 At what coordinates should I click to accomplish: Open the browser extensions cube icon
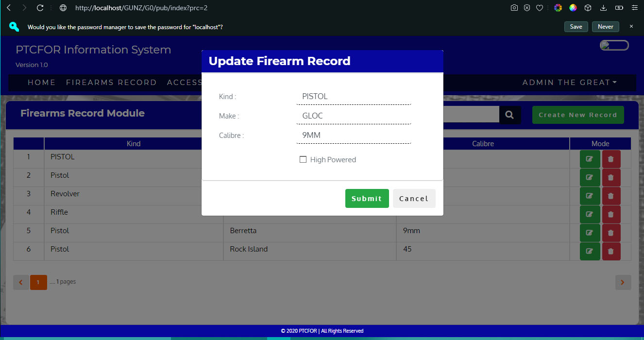pos(588,8)
